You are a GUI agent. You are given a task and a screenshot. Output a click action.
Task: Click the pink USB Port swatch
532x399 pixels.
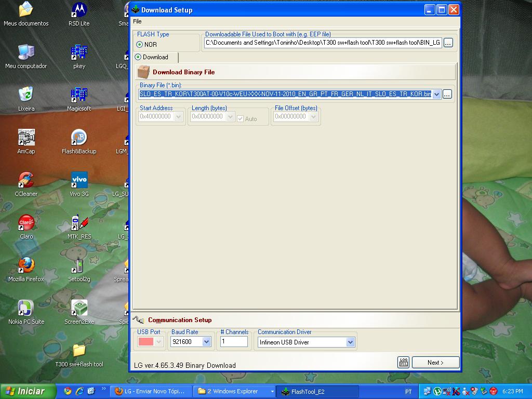(146, 342)
